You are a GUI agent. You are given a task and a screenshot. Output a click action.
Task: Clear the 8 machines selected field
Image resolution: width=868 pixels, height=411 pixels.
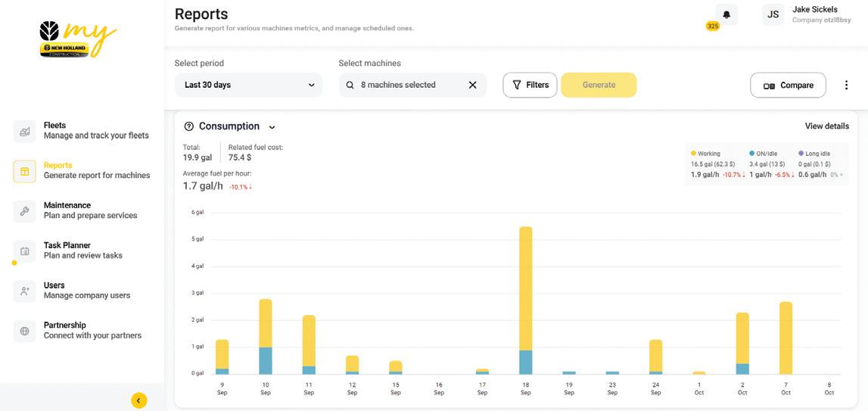coord(472,85)
